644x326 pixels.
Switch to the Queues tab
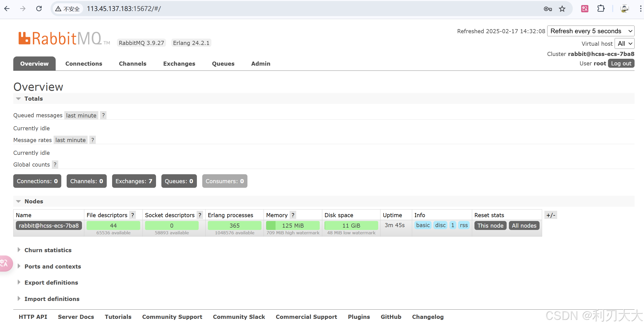point(223,64)
